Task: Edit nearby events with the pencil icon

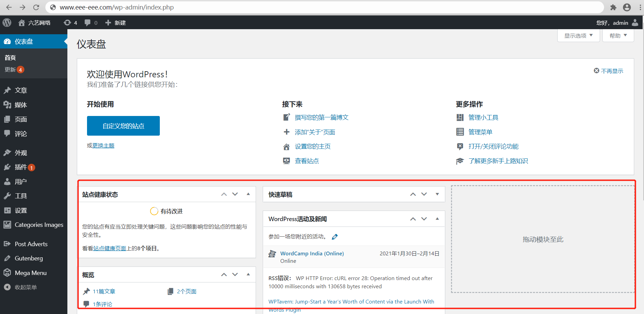Action: (x=335, y=236)
